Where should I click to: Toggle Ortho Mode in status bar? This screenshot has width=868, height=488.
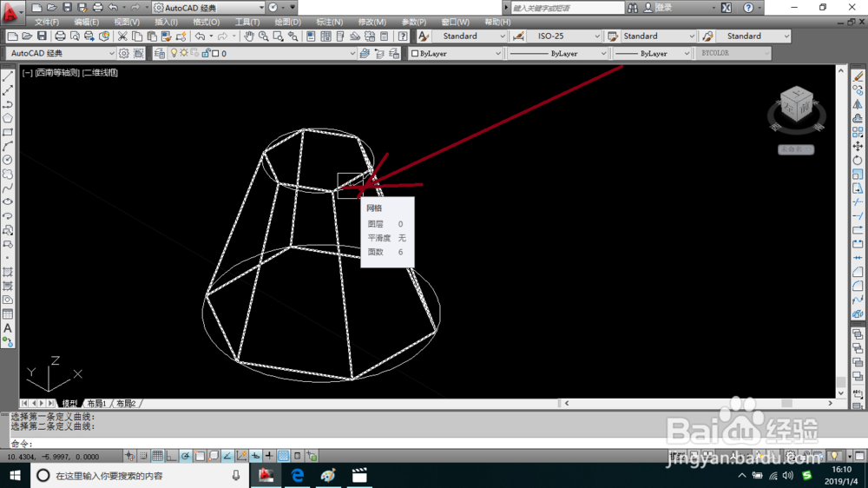[x=171, y=457]
